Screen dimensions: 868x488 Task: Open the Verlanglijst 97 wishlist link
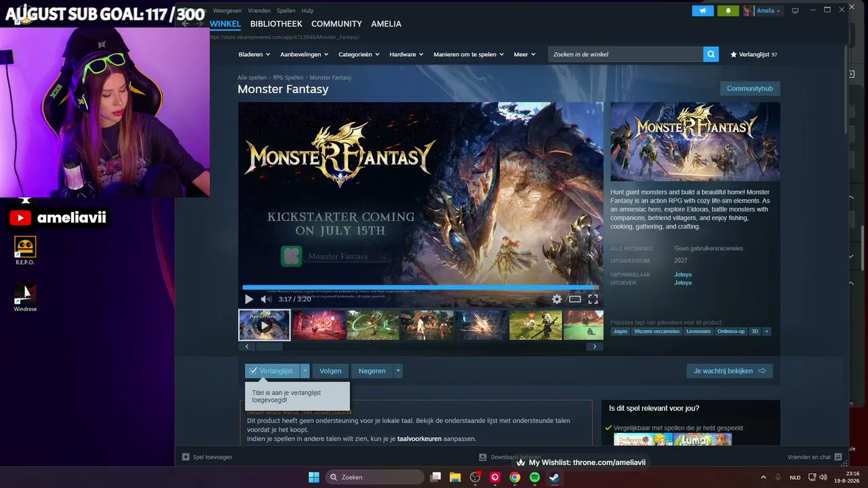click(753, 54)
